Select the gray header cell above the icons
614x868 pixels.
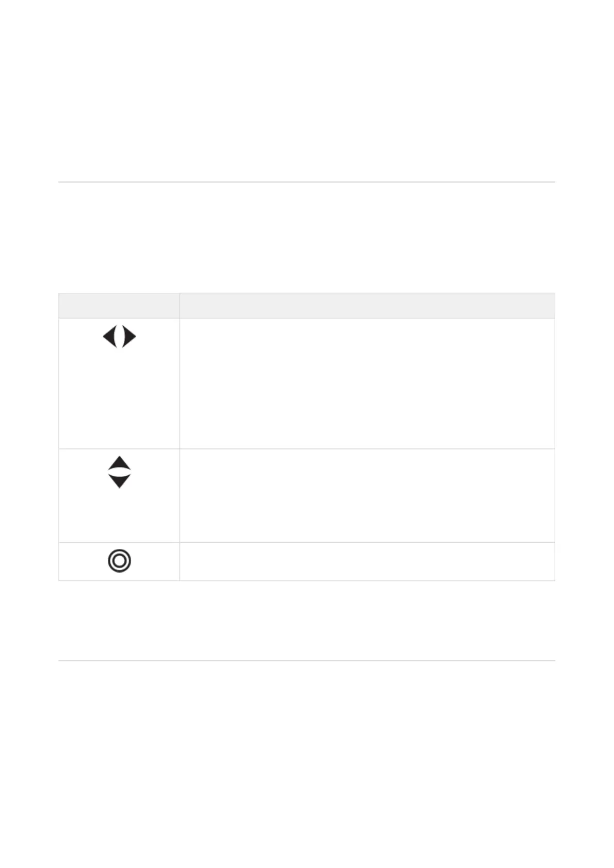[119, 306]
